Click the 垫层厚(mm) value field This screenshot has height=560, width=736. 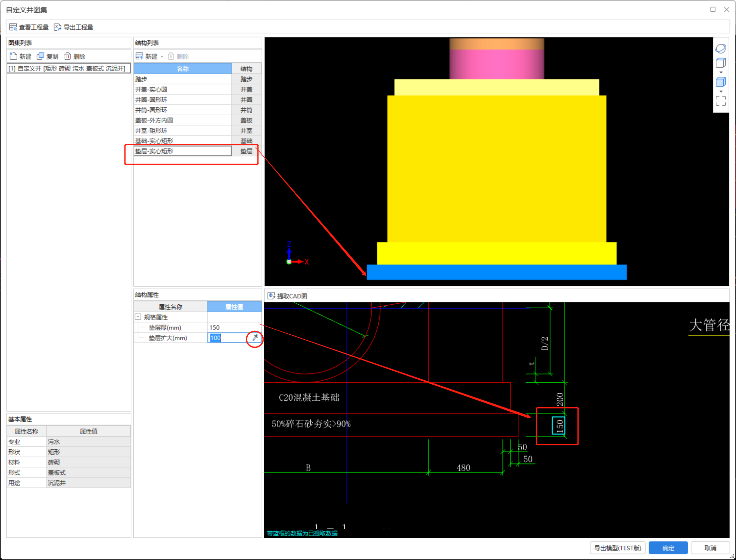(x=234, y=327)
